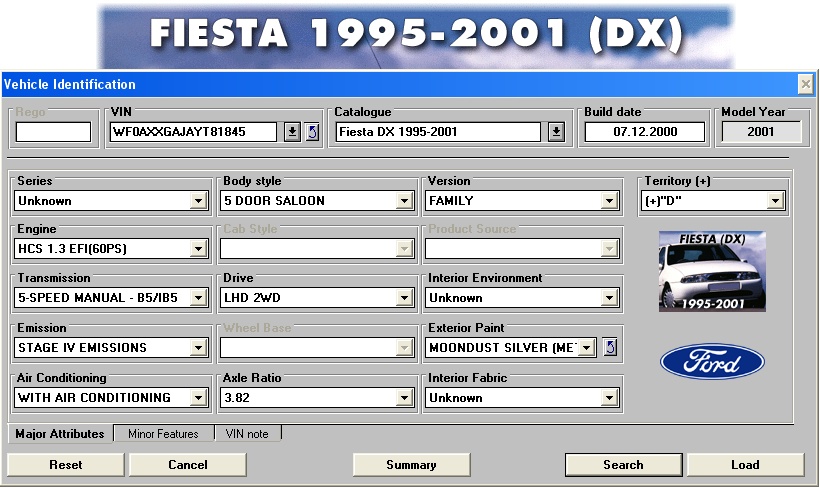The image size is (820, 488).
Task: Select the Major Attributes tab
Action: pos(60,434)
